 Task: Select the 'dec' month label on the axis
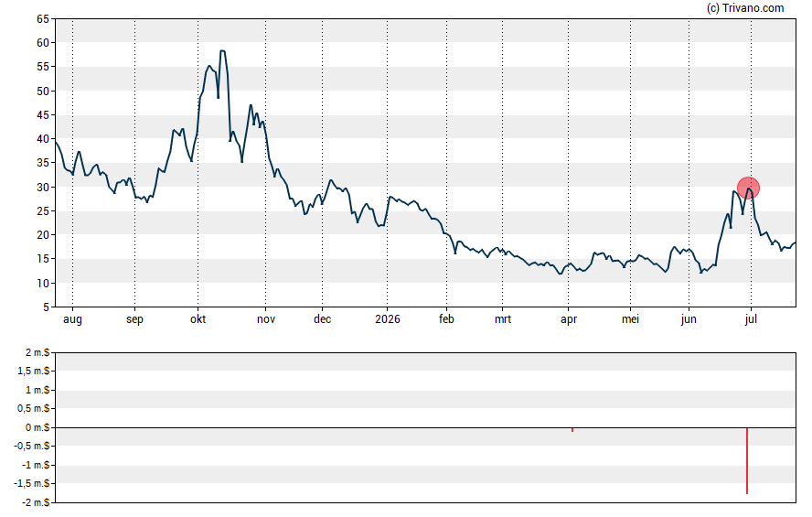point(322,319)
